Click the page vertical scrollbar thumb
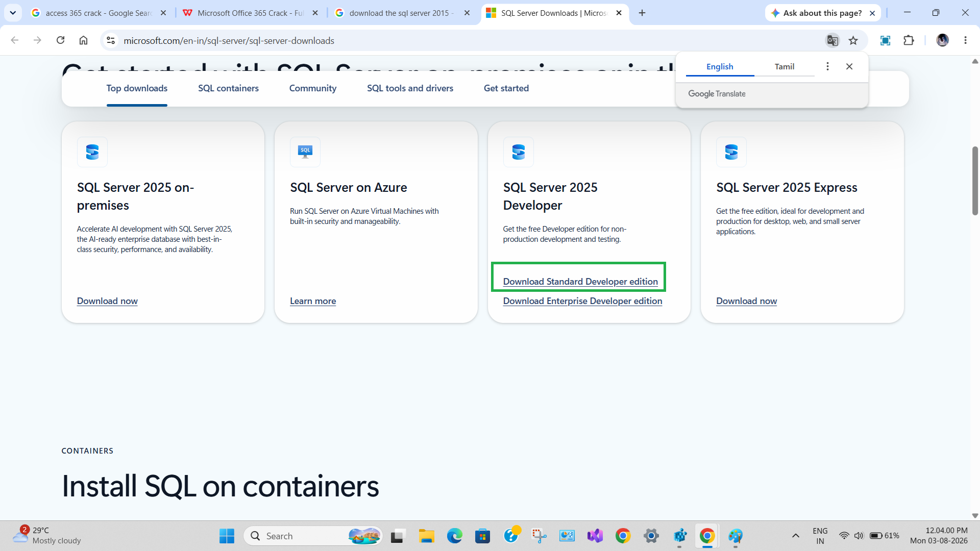 click(x=975, y=181)
